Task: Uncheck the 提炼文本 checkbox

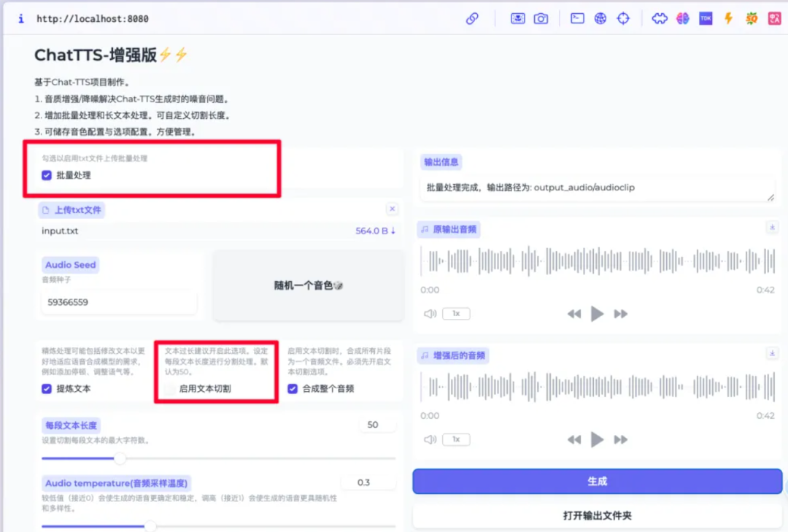Action: [x=47, y=388]
